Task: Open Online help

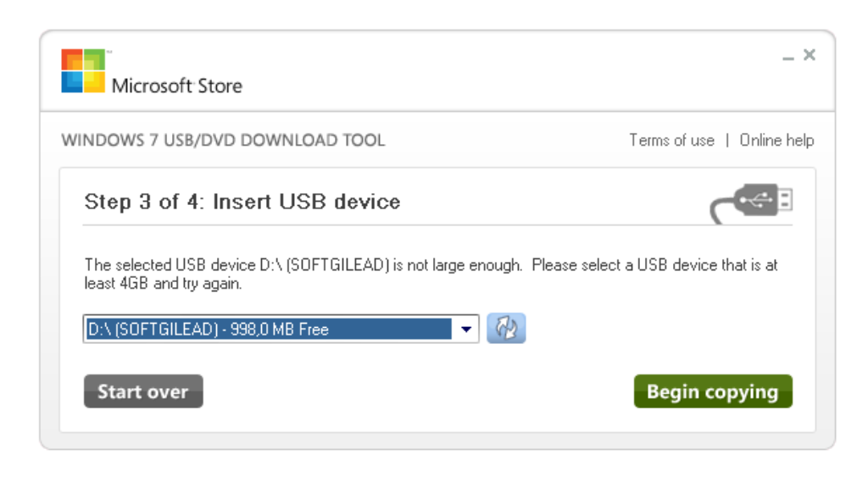Action: click(x=776, y=140)
